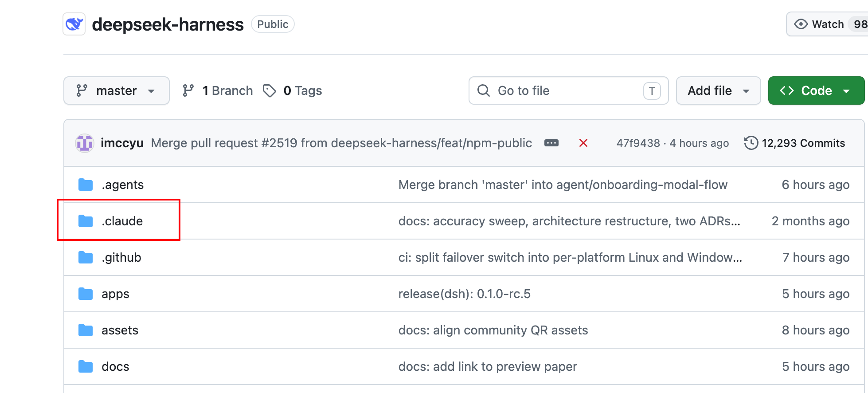The width and height of the screenshot is (868, 393).
Task: Open the docs folder
Action: tap(115, 366)
